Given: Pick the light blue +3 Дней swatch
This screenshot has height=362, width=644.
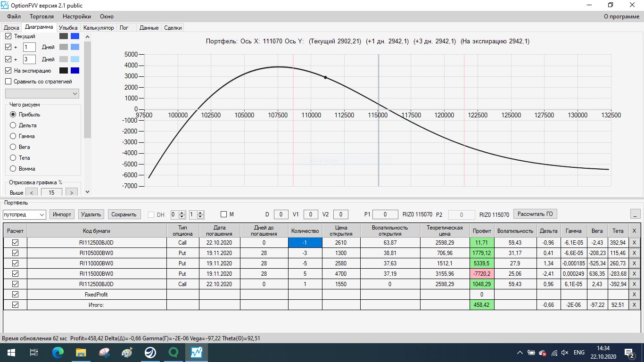Looking at the screenshot, I should coord(74,59).
